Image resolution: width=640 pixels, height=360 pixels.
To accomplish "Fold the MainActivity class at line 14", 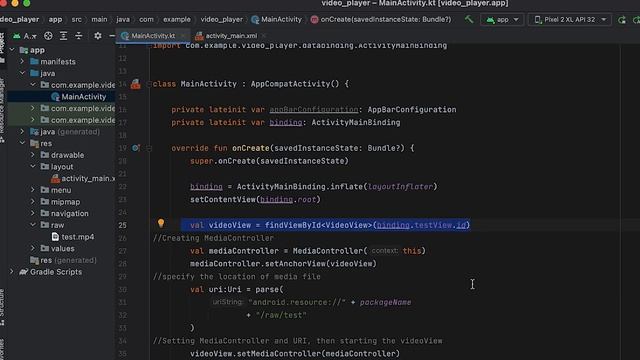I will [x=149, y=84].
